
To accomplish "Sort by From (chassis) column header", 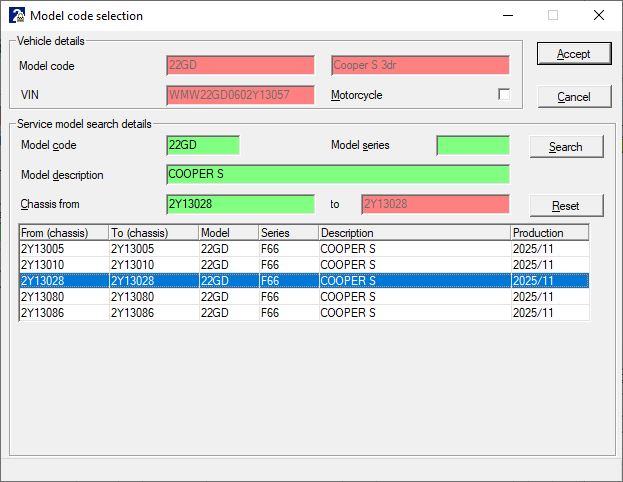I will click(63, 233).
